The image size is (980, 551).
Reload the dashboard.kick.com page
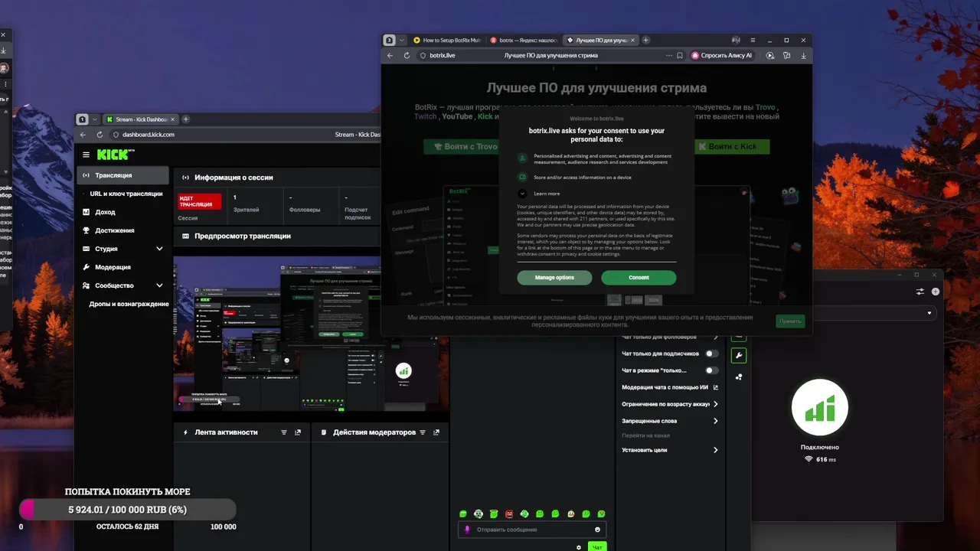coord(99,135)
